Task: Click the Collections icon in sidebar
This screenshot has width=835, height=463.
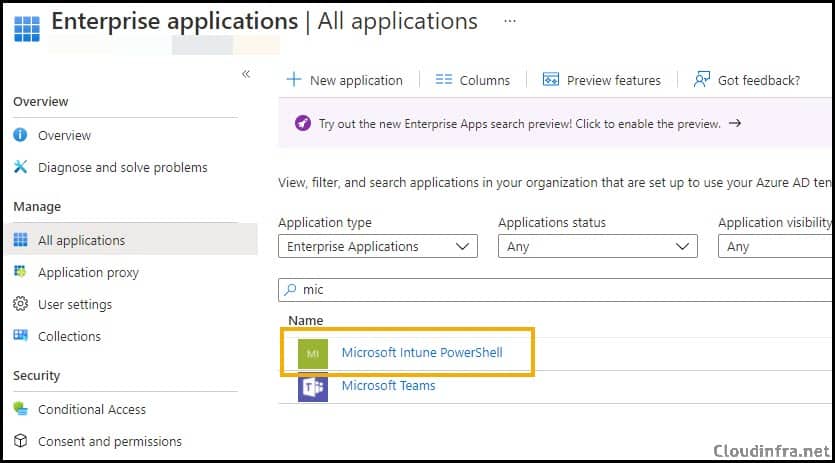Action: click(x=20, y=335)
